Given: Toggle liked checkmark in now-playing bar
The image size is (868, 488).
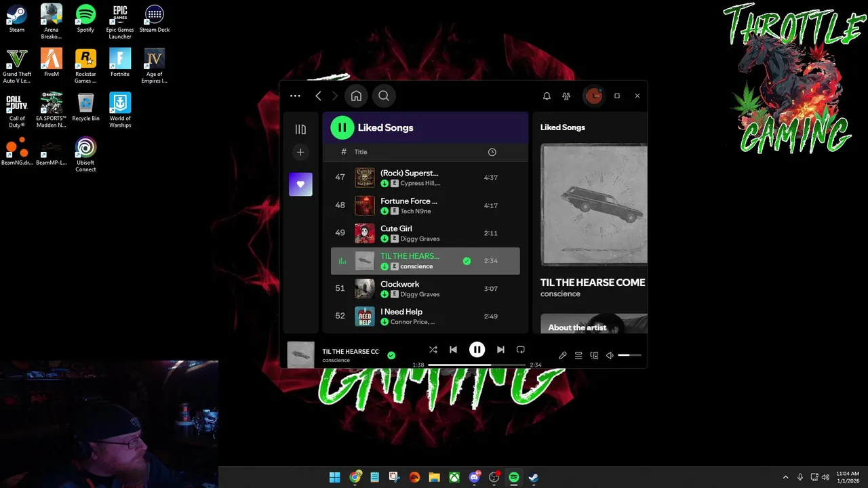Looking at the screenshot, I should coord(391,355).
